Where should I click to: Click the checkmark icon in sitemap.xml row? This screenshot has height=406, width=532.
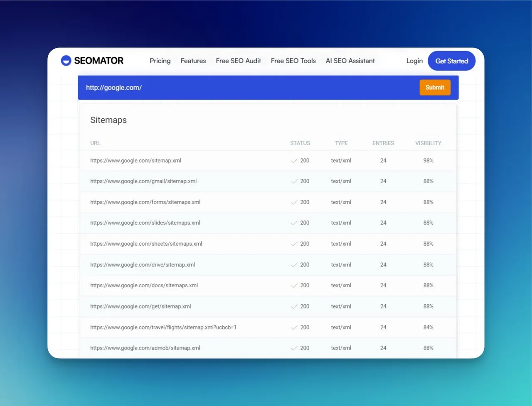294,161
